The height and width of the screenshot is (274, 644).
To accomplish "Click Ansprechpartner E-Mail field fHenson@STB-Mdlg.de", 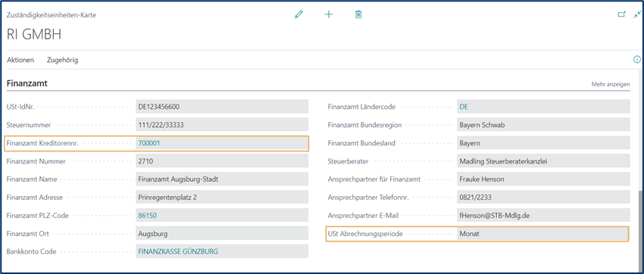I will click(x=543, y=216).
